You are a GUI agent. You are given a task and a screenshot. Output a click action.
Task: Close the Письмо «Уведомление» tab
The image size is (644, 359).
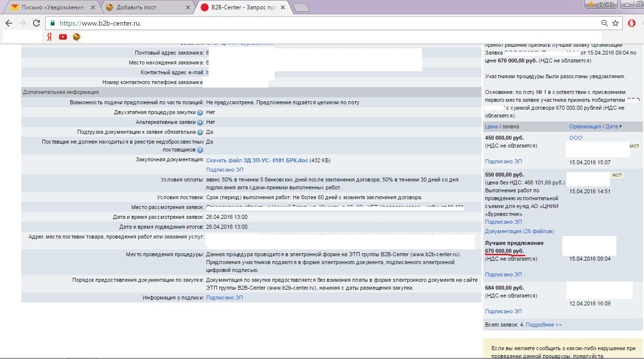tap(93, 7)
